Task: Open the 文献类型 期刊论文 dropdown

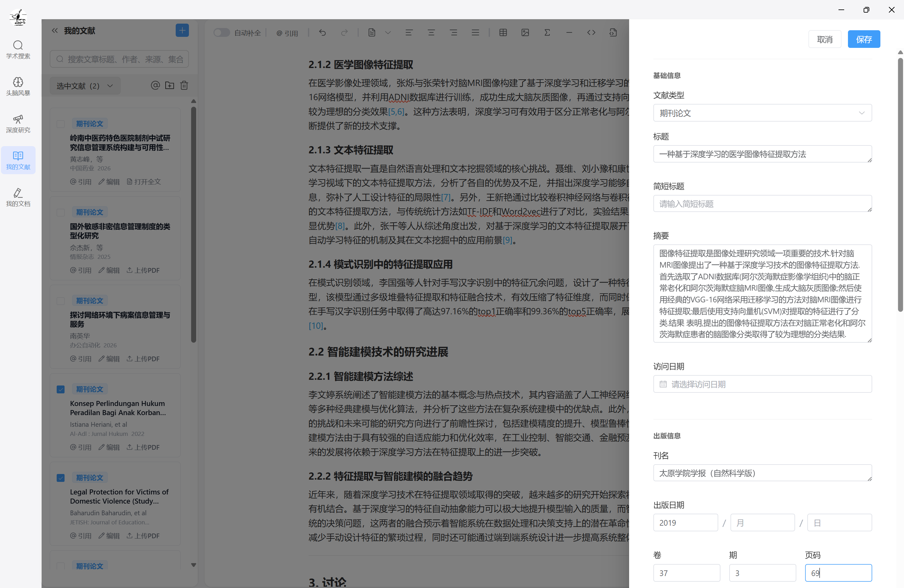Action: pyautogui.click(x=762, y=113)
